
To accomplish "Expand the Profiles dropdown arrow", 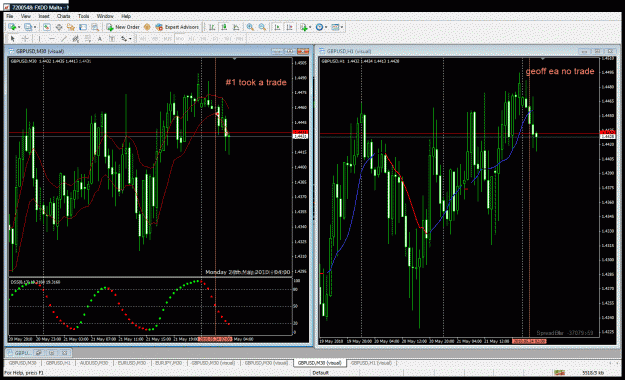I will tap(35, 27).
